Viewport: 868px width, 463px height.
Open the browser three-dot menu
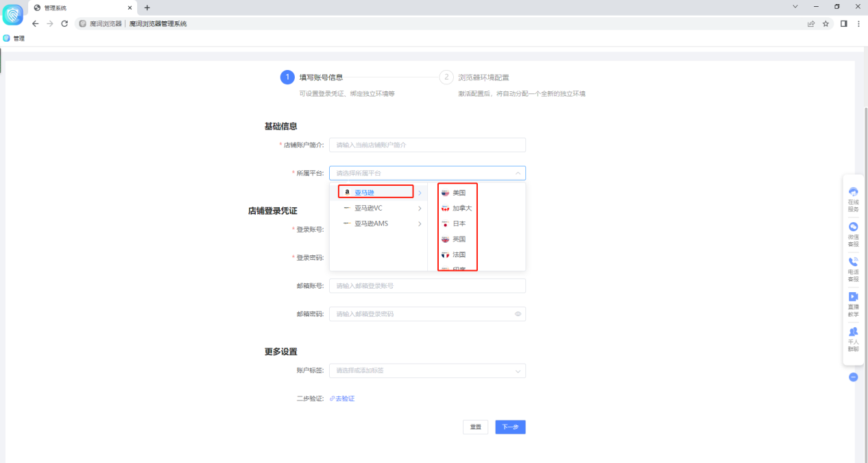[x=858, y=23]
